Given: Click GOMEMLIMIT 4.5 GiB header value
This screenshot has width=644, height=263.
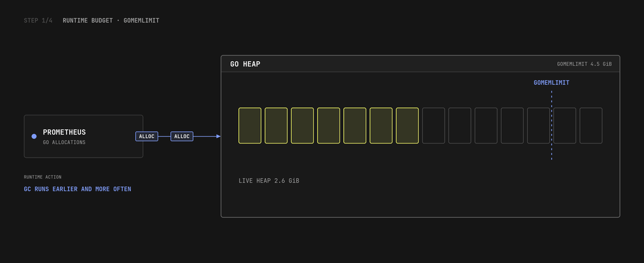Looking at the screenshot, I should 584,64.
